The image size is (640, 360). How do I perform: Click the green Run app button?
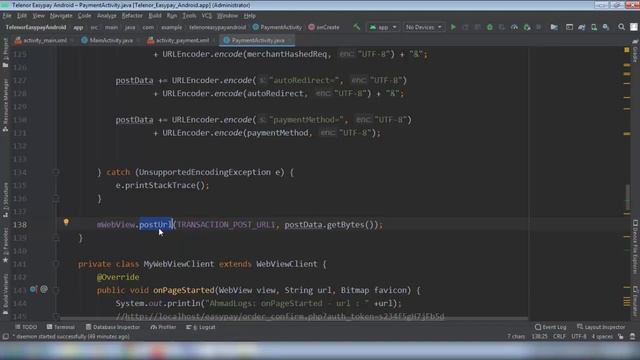(453, 27)
